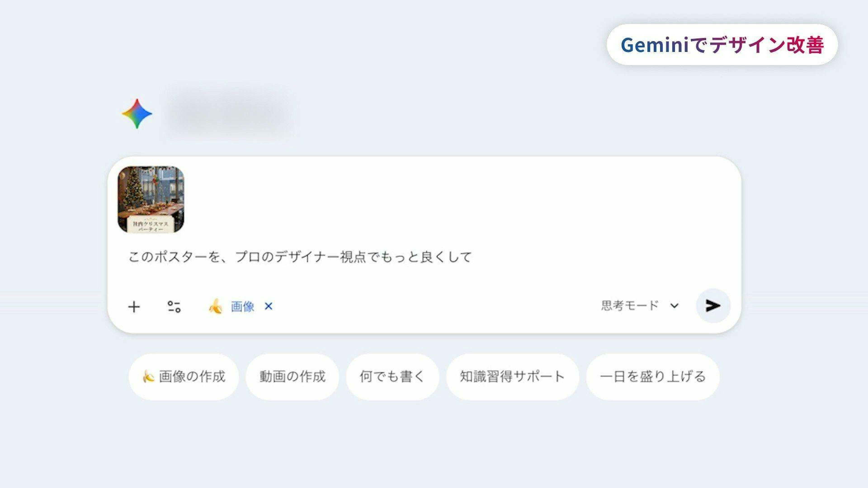Click the Gemini sparkle logo
The width and height of the screenshot is (868, 488).
point(137,114)
